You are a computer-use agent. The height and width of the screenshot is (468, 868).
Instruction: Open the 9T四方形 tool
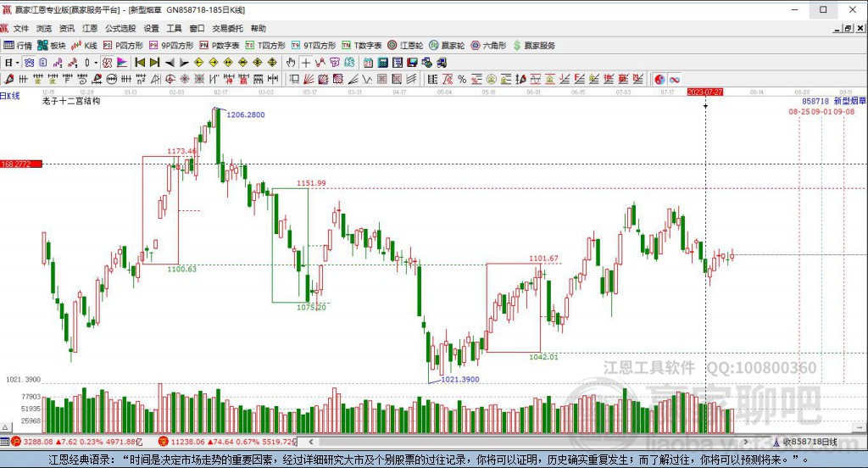click(314, 46)
